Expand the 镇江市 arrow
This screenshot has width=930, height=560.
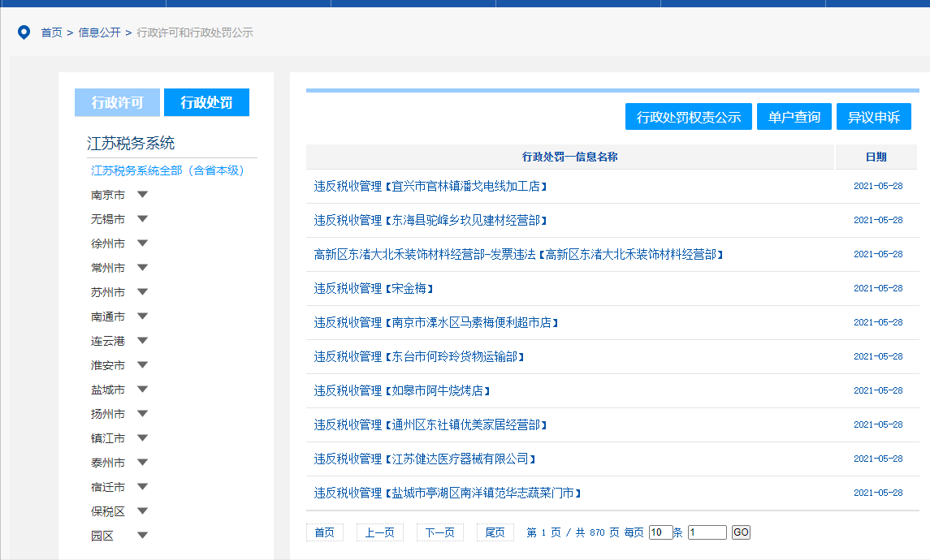point(142,438)
